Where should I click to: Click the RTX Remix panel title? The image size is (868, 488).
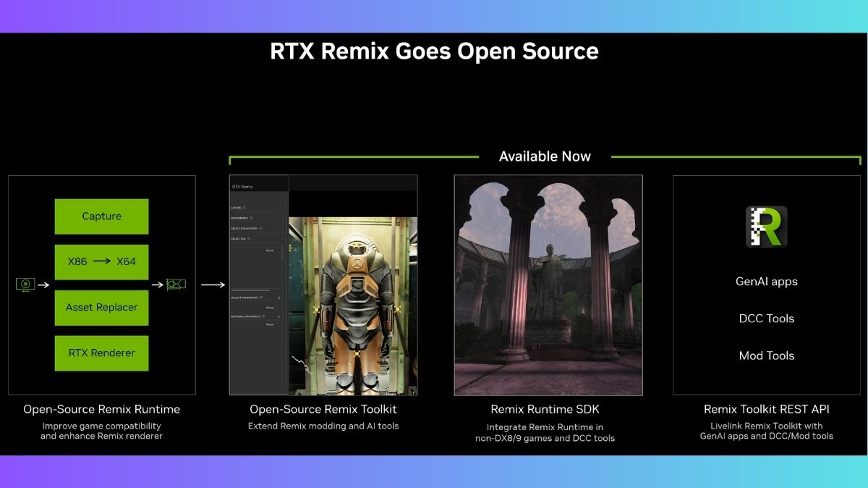point(242,187)
